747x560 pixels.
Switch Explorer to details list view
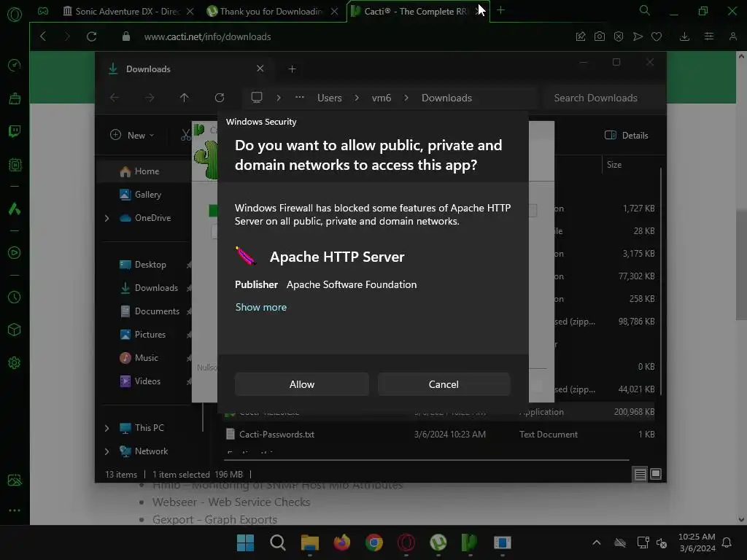pos(640,474)
